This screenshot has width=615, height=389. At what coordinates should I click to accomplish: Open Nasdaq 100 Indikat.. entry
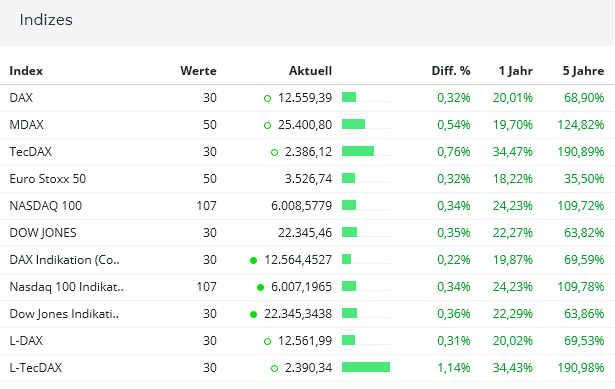click(x=66, y=287)
